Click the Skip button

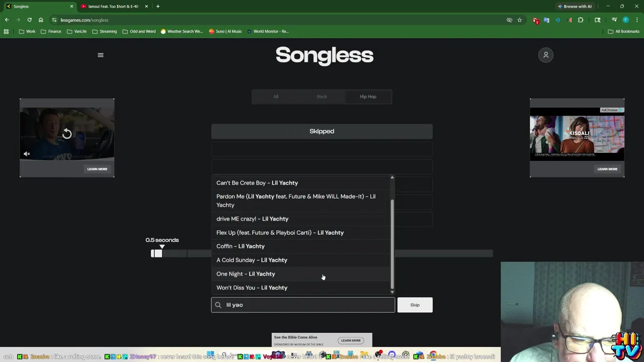coord(415,305)
